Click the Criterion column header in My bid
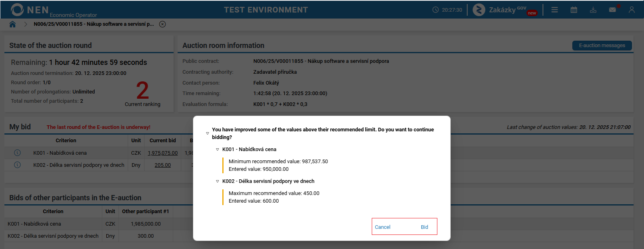644x249 pixels. pos(66,141)
